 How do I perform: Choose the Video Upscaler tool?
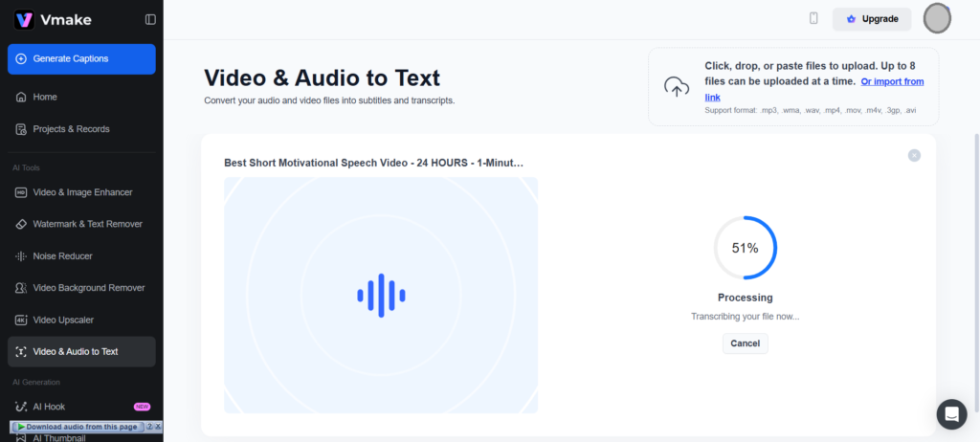tap(63, 320)
